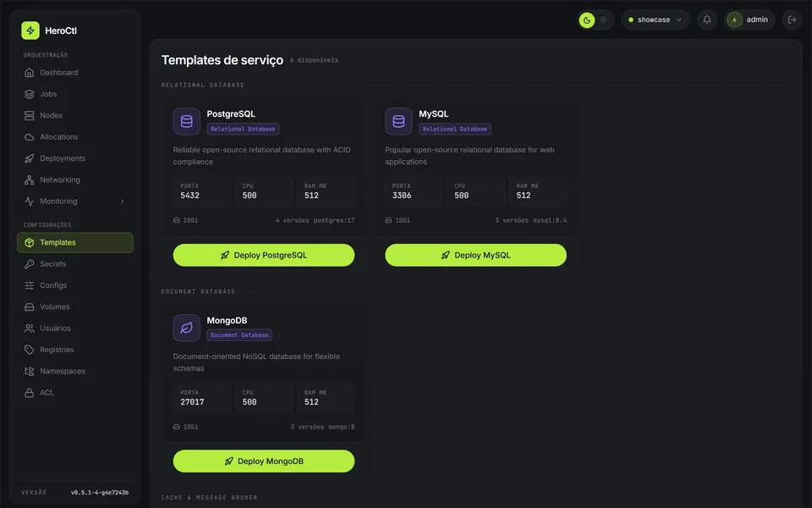
Task: Enable dark mode with the moon toggle
Action: point(587,20)
